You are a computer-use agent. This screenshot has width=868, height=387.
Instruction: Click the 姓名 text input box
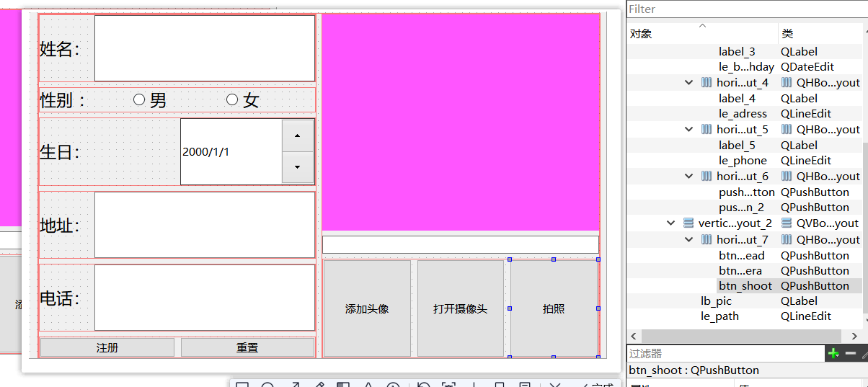(205, 48)
